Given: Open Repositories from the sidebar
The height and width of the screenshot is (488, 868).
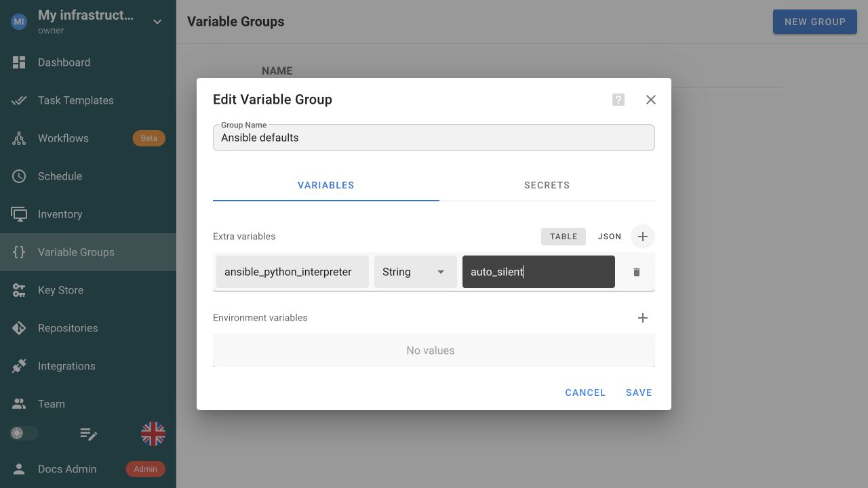Looking at the screenshot, I should (x=68, y=328).
